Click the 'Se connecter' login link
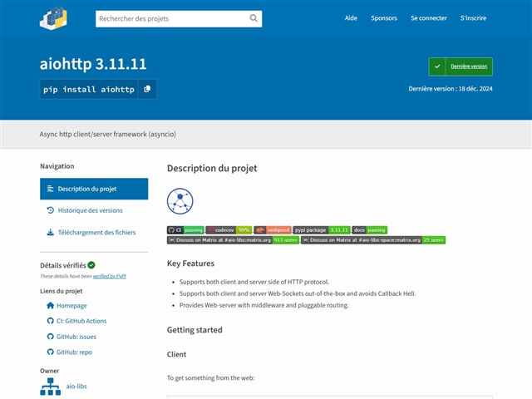The width and height of the screenshot is (532, 399). (427, 18)
